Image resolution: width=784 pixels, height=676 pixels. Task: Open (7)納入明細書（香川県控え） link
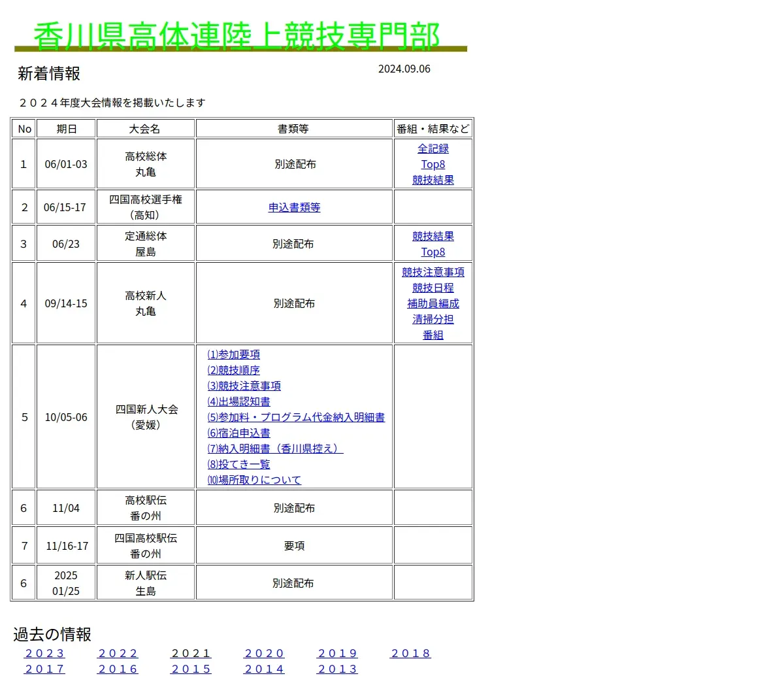pos(275,448)
